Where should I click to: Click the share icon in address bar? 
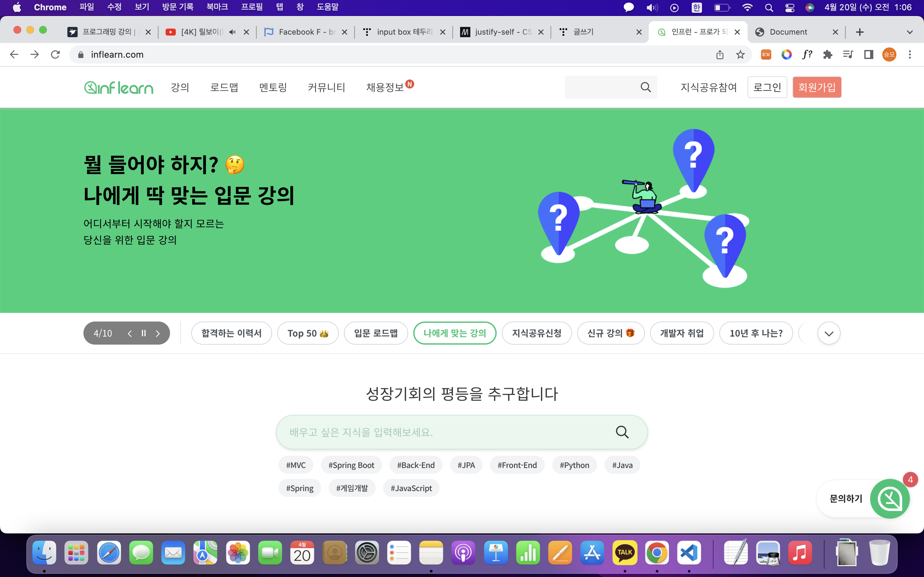(x=720, y=54)
